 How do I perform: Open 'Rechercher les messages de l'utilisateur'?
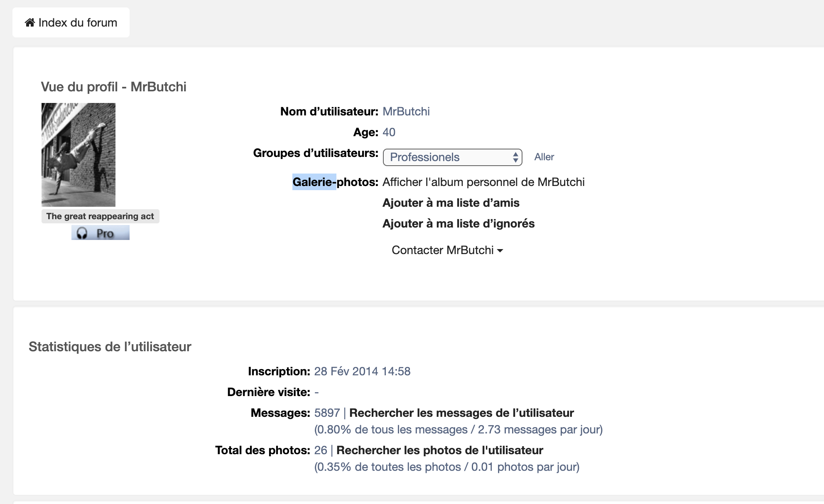pyautogui.click(x=461, y=413)
